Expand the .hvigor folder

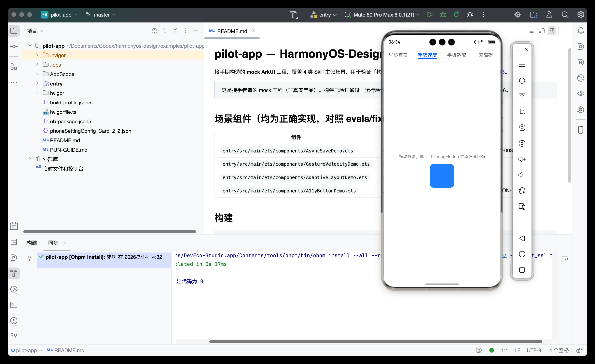click(37, 55)
